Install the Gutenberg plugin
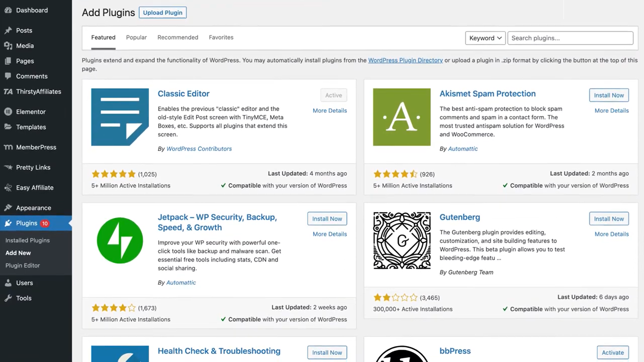 pos(609,219)
